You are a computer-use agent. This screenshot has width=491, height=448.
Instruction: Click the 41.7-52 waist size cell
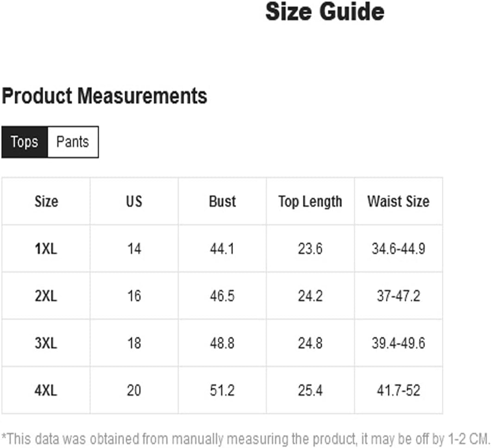[x=399, y=391]
